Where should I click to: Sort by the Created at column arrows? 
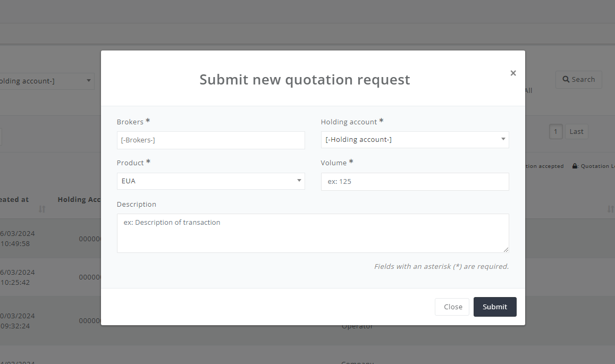click(x=42, y=209)
